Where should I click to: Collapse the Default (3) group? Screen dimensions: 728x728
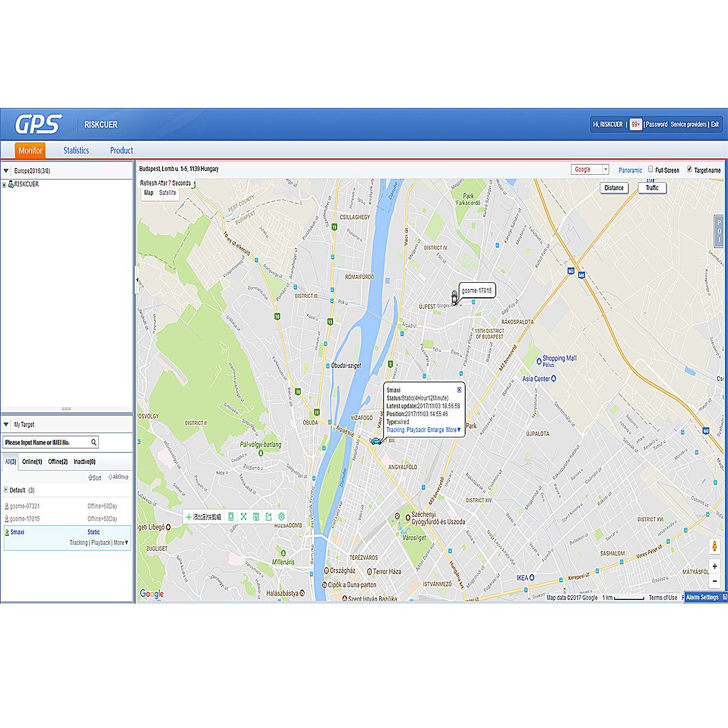tap(6, 490)
